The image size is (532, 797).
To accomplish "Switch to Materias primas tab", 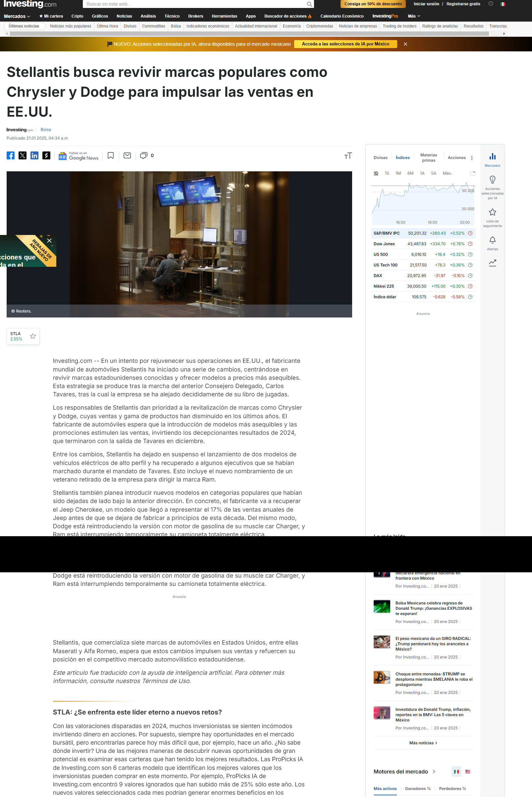I will click(429, 158).
